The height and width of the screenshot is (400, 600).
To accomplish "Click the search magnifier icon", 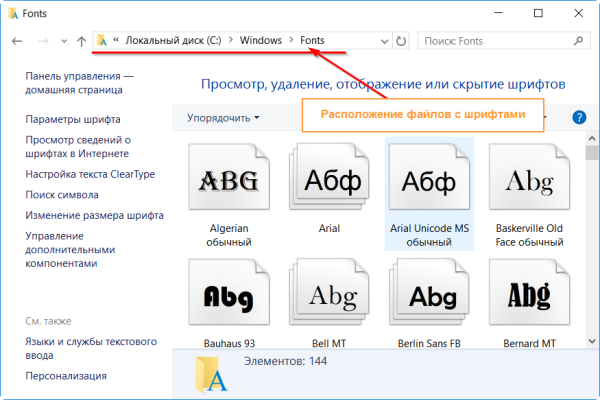I will click(579, 41).
